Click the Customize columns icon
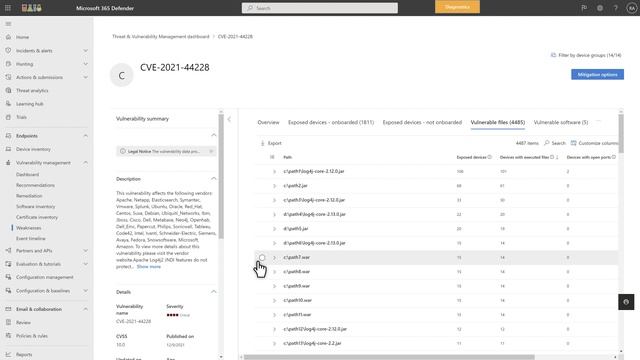 click(x=573, y=143)
